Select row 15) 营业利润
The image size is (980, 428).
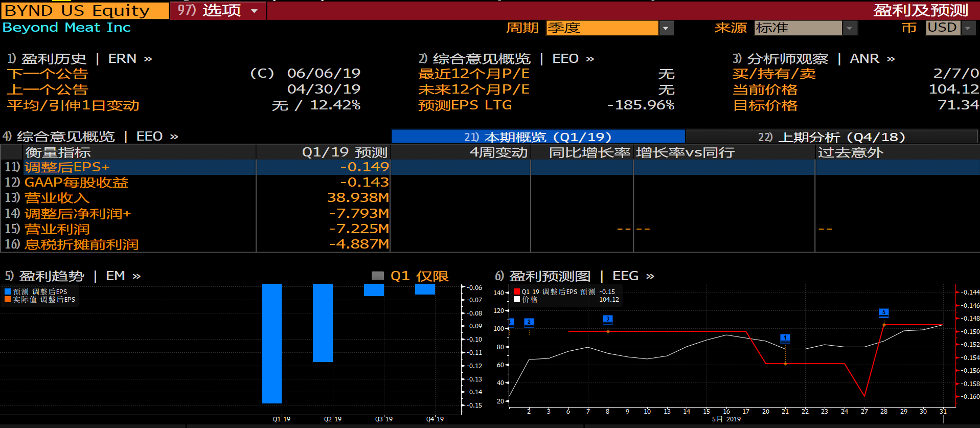click(490, 229)
